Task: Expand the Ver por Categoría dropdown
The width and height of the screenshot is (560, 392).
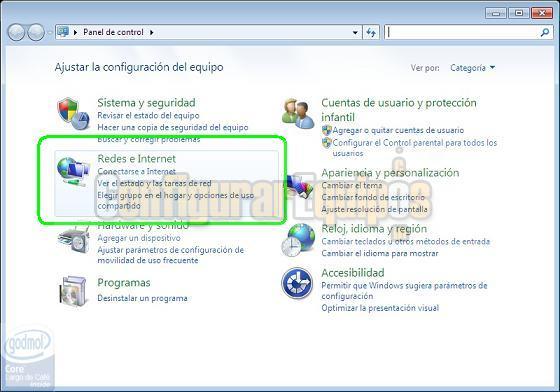Action: pos(472,67)
